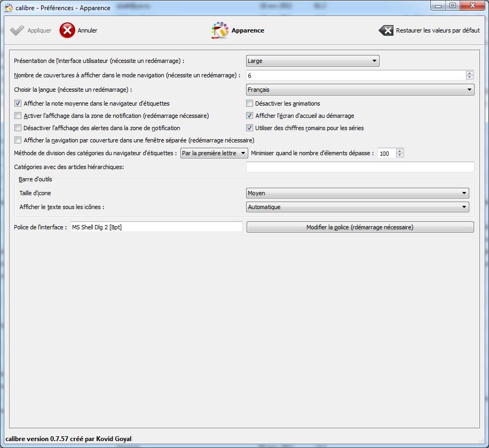Click "Méthode de division des catégories" label

pyautogui.click(x=96, y=153)
